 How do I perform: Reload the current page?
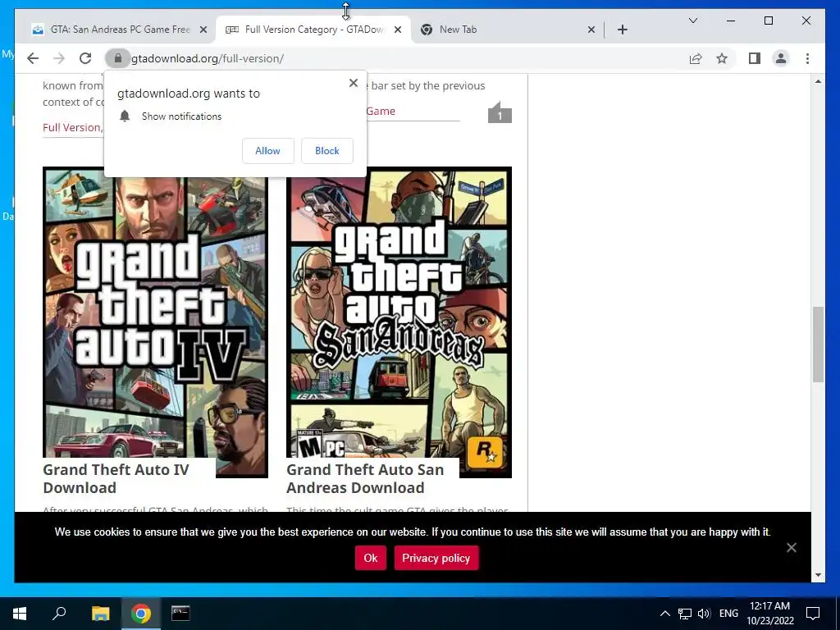pos(85,58)
